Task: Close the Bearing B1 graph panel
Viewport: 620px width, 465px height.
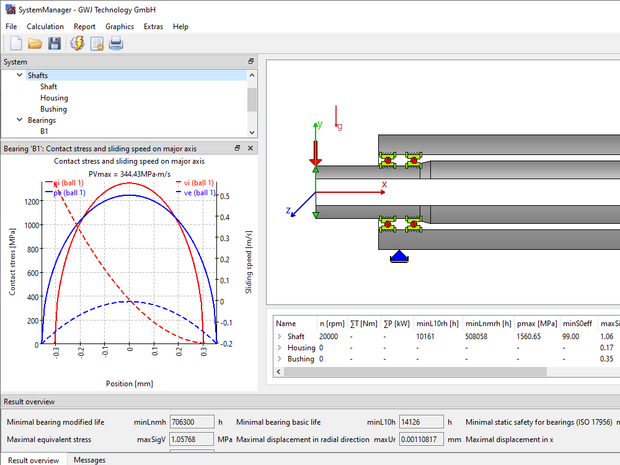Action: 251,148
